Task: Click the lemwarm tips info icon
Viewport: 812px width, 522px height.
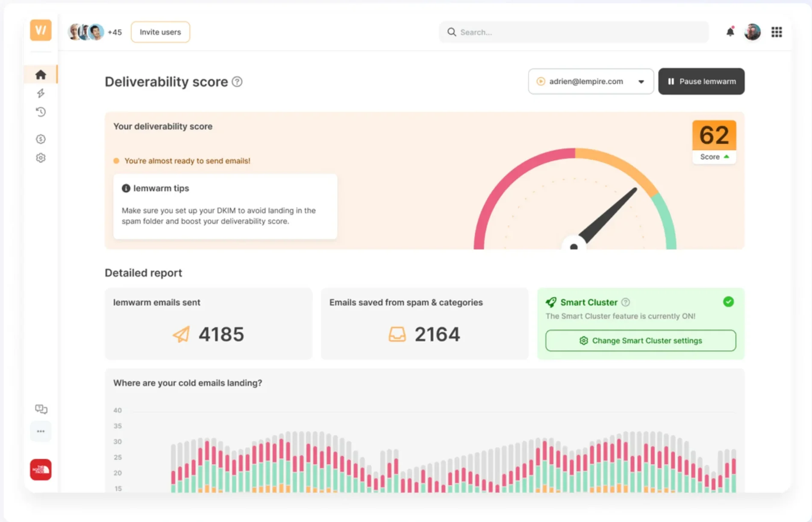Action: click(x=126, y=188)
